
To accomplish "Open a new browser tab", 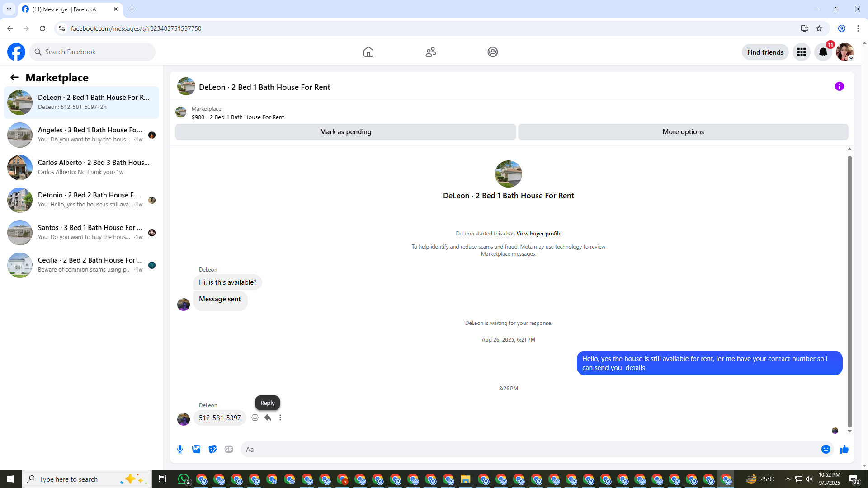I will 132,9.
